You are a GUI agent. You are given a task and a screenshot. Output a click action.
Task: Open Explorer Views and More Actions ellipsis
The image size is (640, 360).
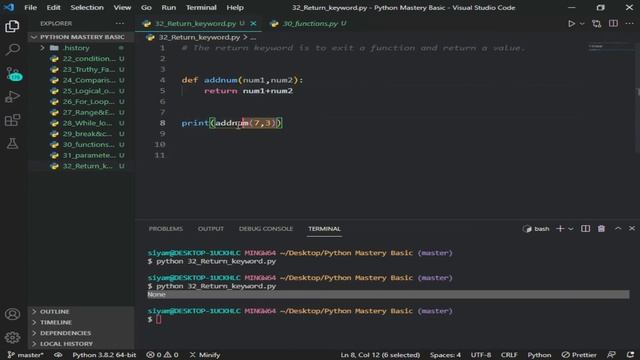pos(120,24)
